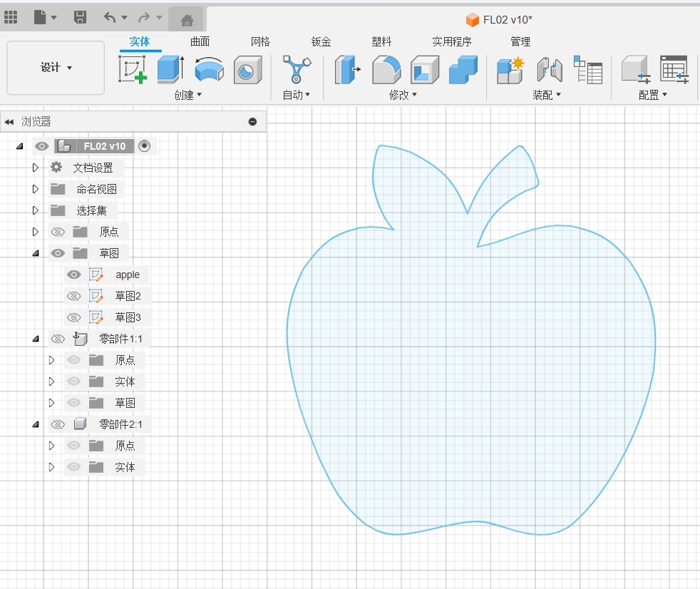The height and width of the screenshot is (589, 700).
Task: Toggle visibility of 实体 under 零部件1:1
Action: point(73,381)
